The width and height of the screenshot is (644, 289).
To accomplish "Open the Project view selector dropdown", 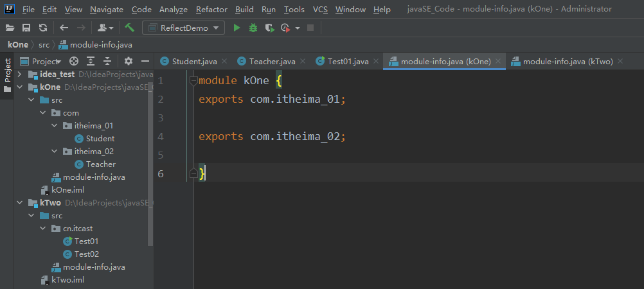I will (x=41, y=61).
